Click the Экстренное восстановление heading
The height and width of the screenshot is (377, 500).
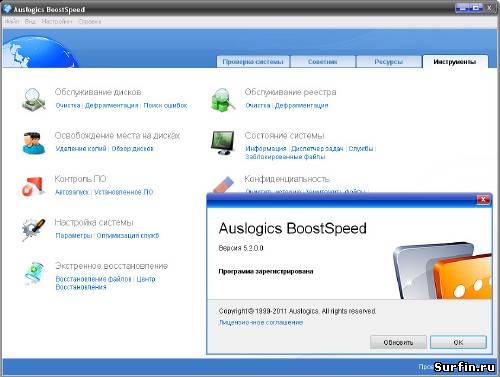tap(111, 266)
